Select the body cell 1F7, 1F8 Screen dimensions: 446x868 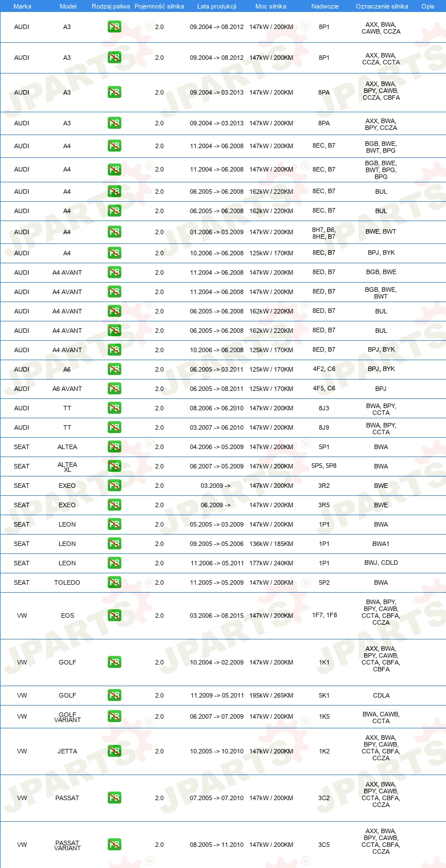pyautogui.click(x=324, y=616)
